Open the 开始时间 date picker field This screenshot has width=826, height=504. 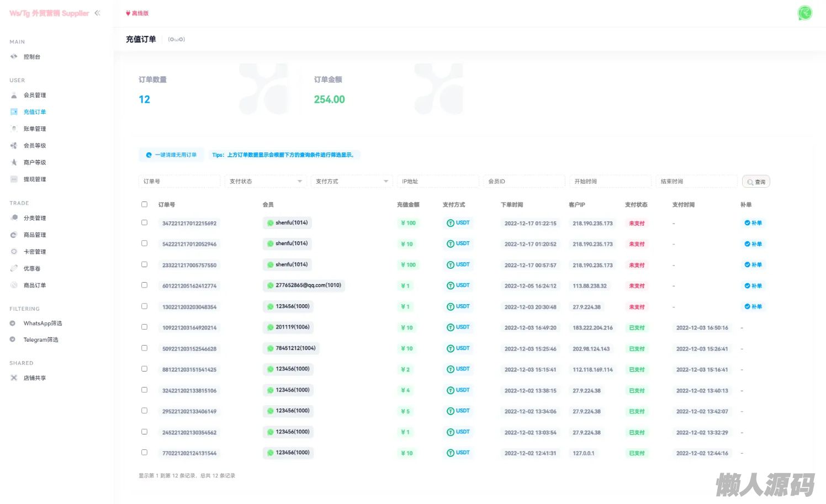click(610, 181)
